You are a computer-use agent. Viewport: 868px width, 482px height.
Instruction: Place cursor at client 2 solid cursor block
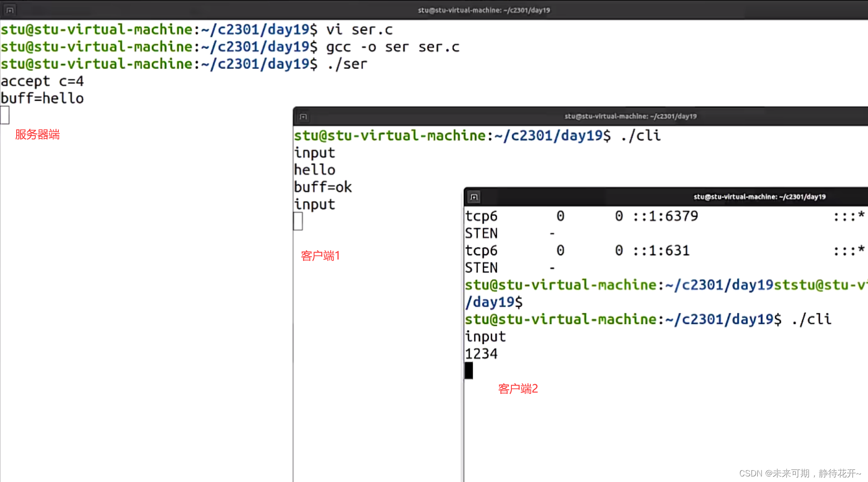(469, 371)
